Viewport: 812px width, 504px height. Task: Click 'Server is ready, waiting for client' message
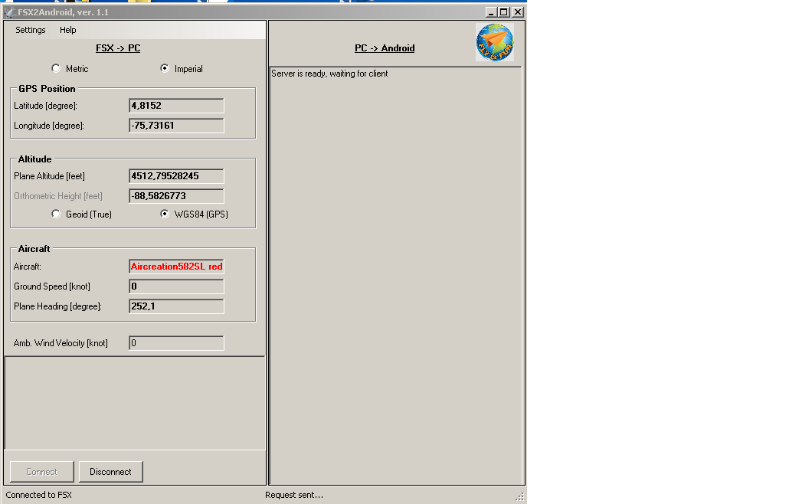329,74
